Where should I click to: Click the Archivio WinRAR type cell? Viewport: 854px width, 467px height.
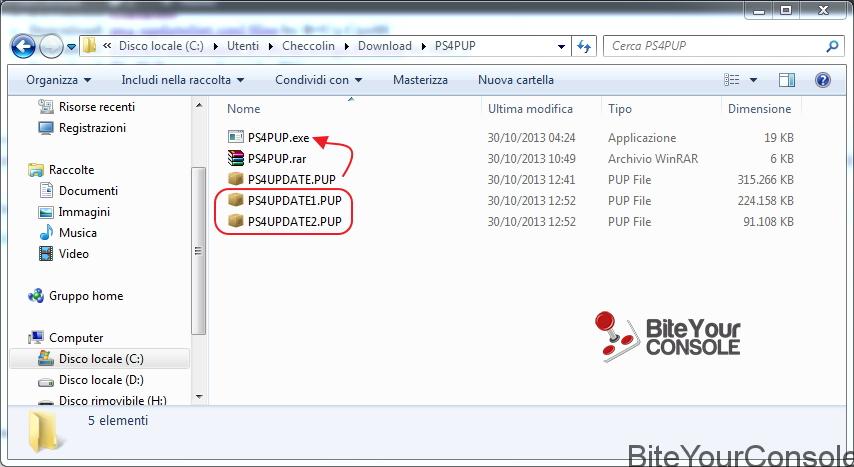653,159
